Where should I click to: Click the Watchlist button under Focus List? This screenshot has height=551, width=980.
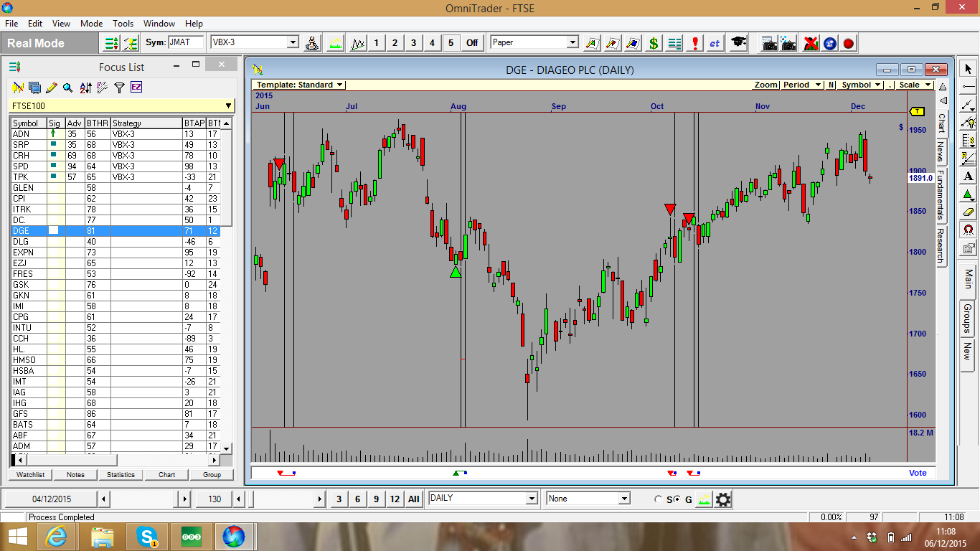coord(31,475)
